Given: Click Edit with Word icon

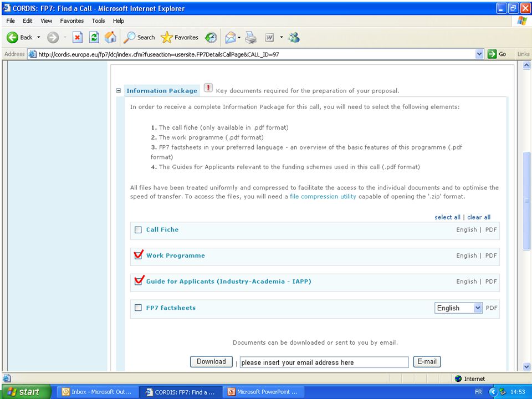Looking at the screenshot, I should (269, 38).
